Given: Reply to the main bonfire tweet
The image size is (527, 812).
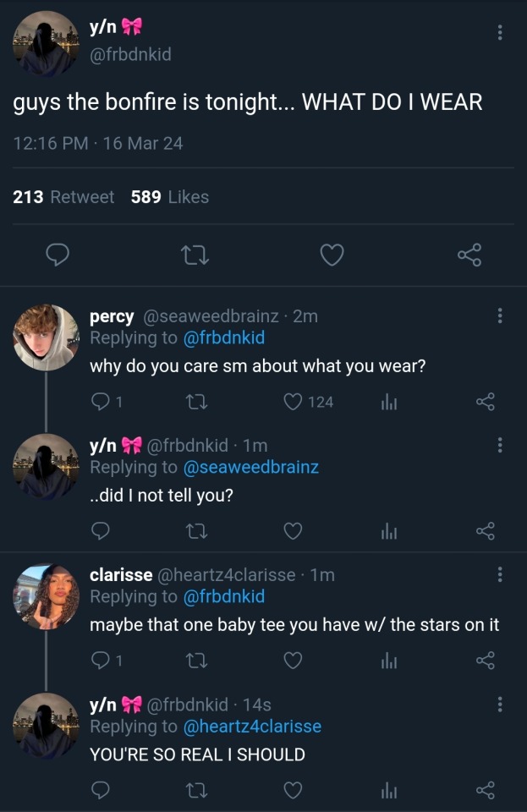Looking at the screenshot, I should pyautogui.click(x=57, y=255).
